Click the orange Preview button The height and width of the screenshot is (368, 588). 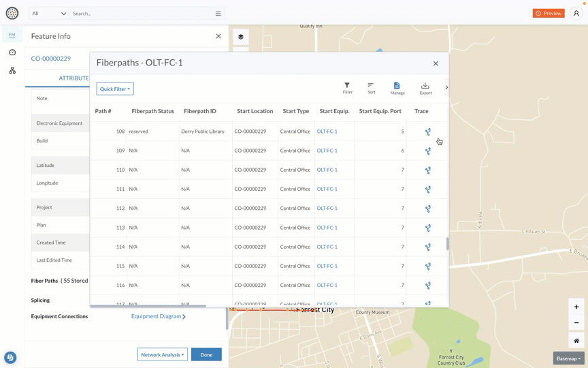click(549, 13)
